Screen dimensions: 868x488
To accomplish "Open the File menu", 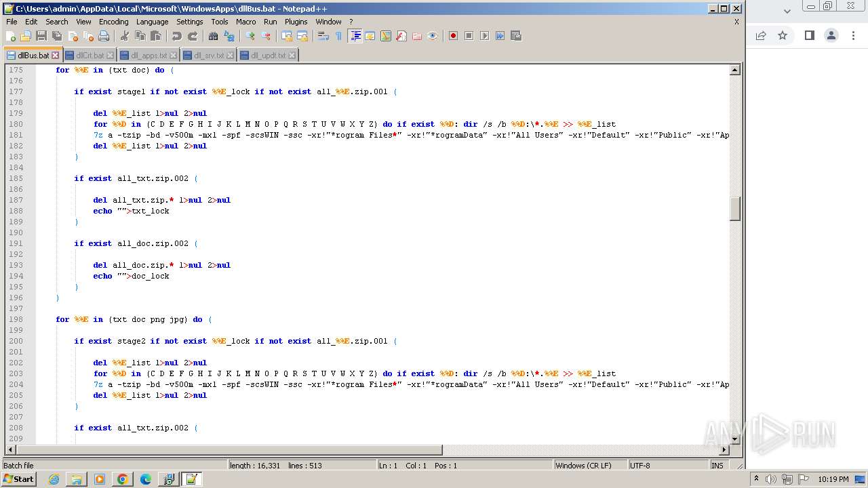I will pyautogui.click(x=12, y=22).
